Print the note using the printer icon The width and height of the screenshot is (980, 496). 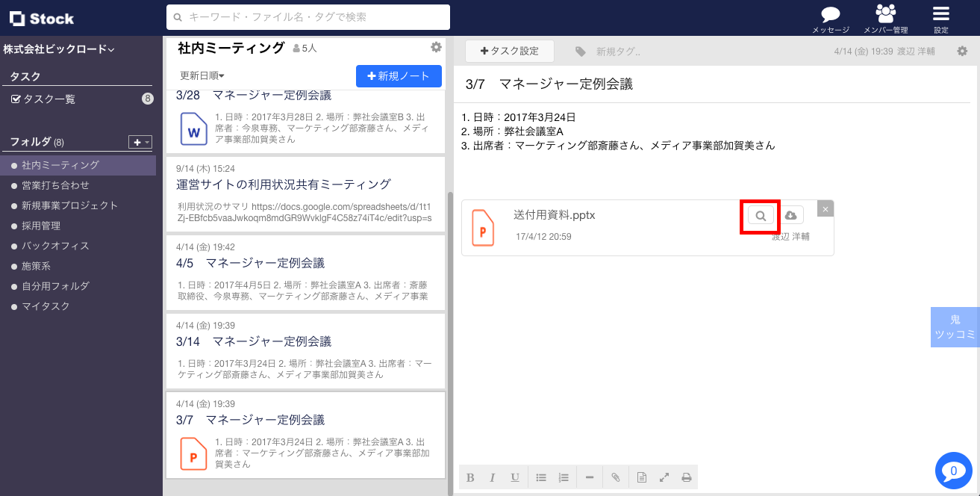(687, 477)
